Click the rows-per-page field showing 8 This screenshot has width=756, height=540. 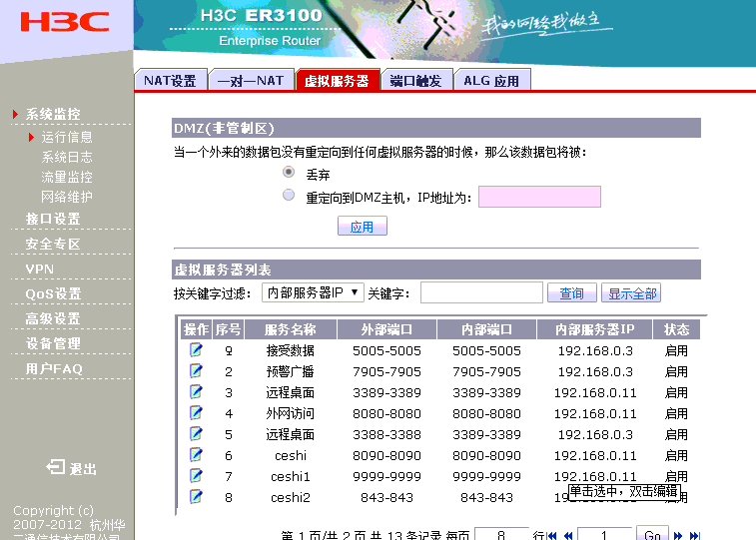pos(501,534)
